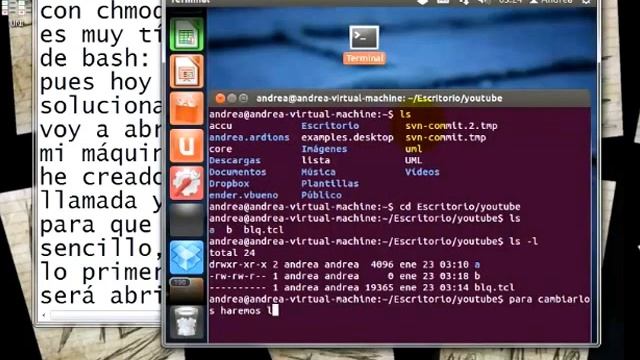The width and height of the screenshot is (640, 360).
Task: Click 'con chmod' line in text editor
Action: pyautogui.click(x=101, y=11)
